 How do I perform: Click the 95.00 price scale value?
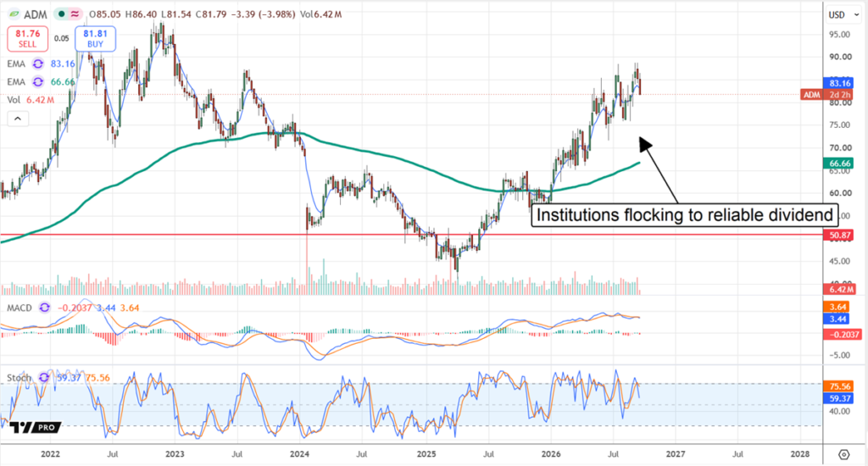[840, 34]
